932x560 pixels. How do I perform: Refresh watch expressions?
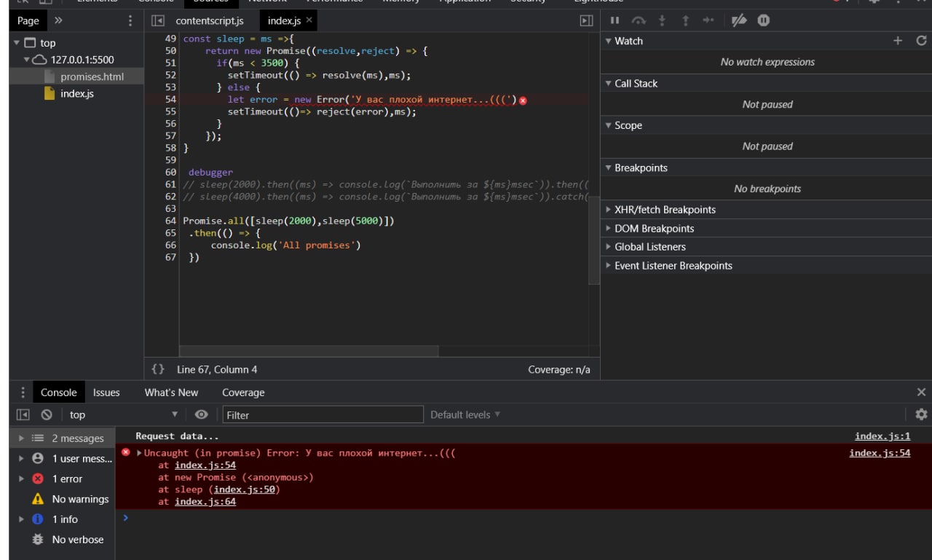[921, 41]
